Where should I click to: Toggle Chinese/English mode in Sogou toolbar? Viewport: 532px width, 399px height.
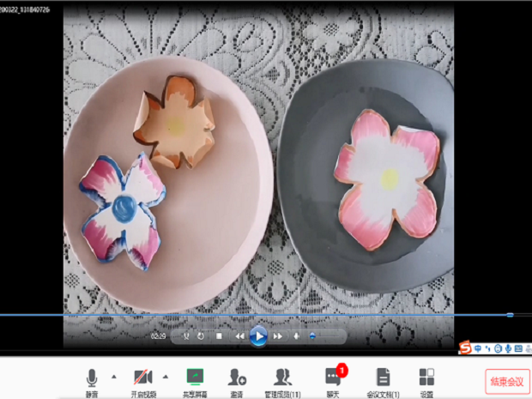[478, 348]
